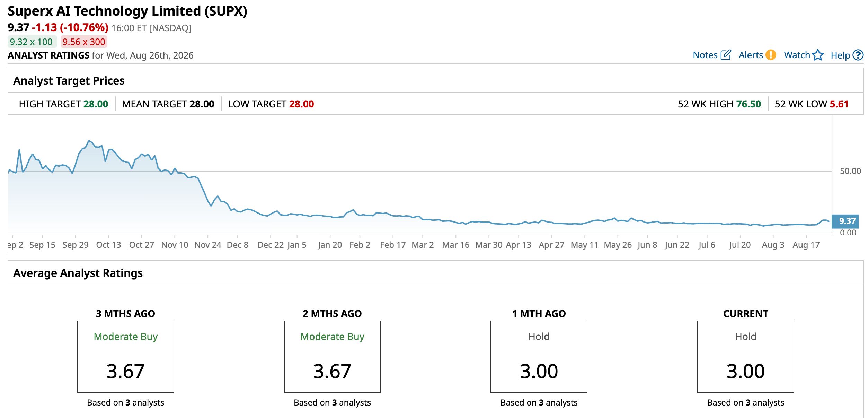
Task: Click the 52 WK HIGH 76.50 value
Action: tap(749, 104)
